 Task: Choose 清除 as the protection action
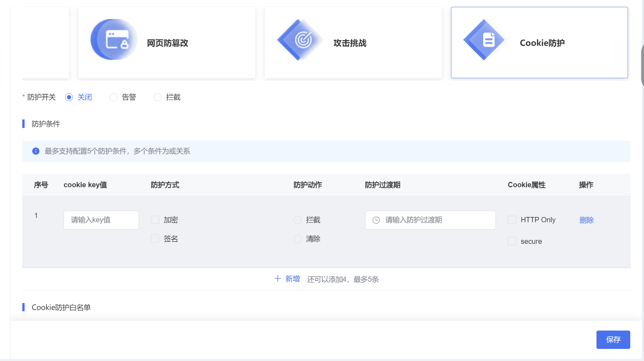pyautogui.click(x=298, y=239)
